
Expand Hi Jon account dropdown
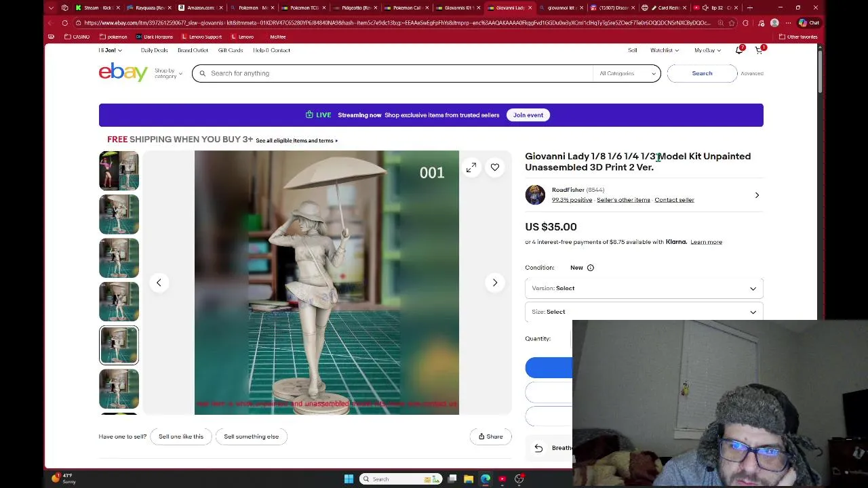pos(111,50)
